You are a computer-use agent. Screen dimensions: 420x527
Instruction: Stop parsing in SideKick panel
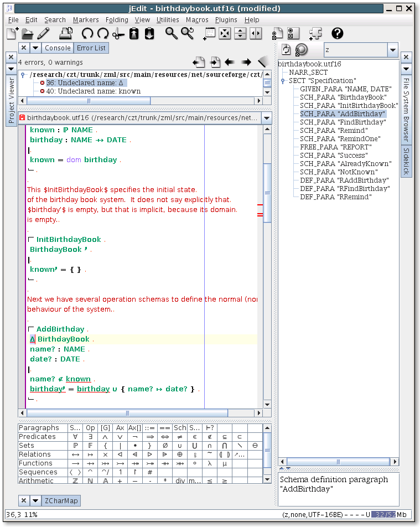[x=302, y=50]
